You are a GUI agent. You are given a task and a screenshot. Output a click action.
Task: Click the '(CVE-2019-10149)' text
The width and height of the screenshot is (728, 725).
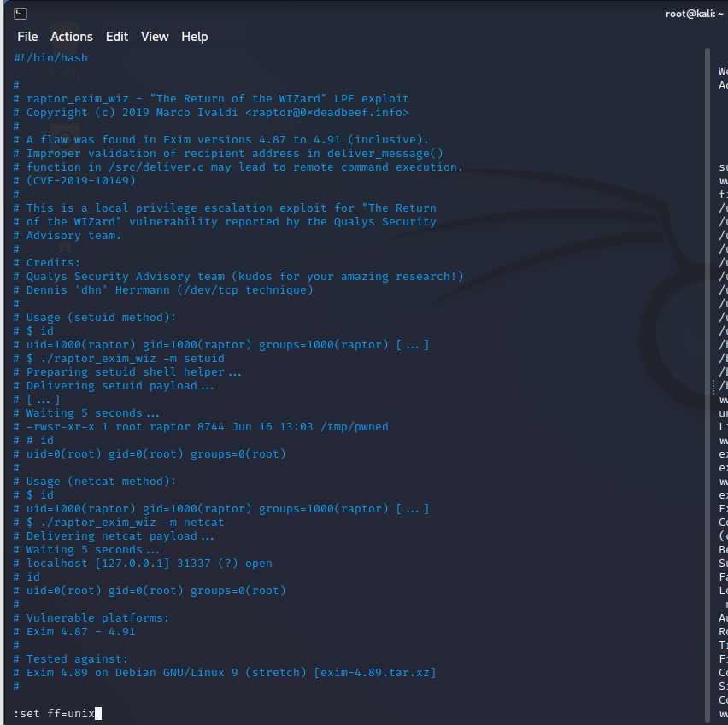click(81, 180)
